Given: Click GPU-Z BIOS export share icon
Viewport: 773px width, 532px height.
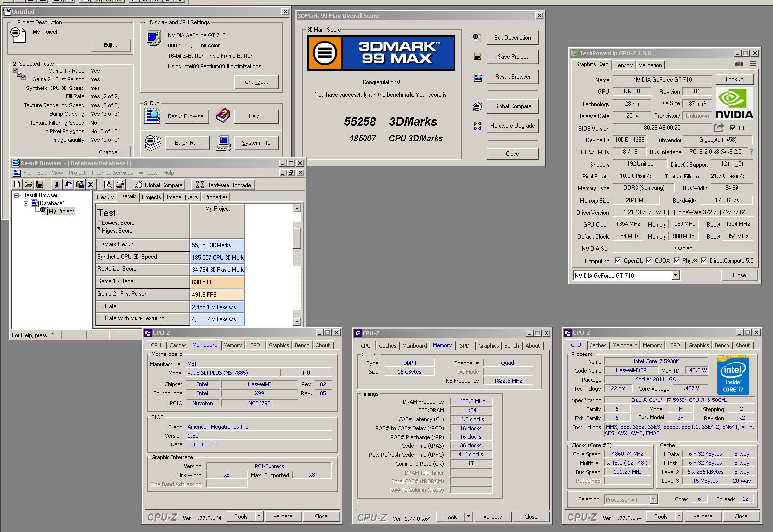Looking at the screenshot, I should 719,128.
